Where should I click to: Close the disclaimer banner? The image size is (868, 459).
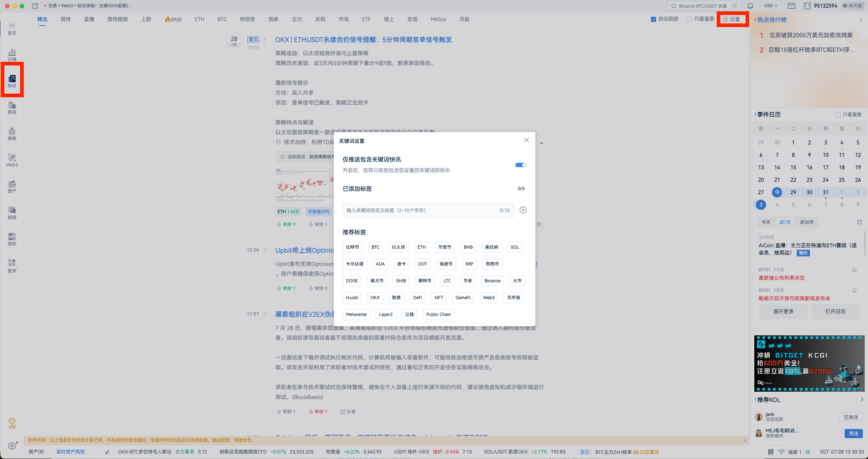tap(745, 441)
